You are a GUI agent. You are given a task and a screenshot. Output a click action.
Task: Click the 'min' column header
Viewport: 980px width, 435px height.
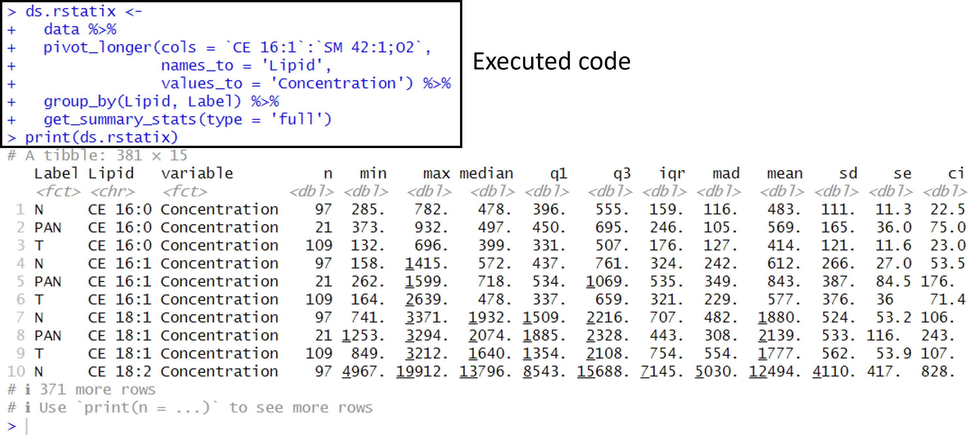pos(373,173)
